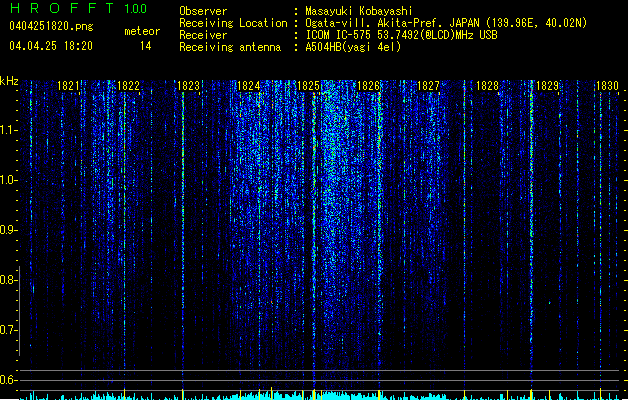This screenshot has height=400, width=629.
Task: Select the 1828 time marker
Action: point(487,85)
